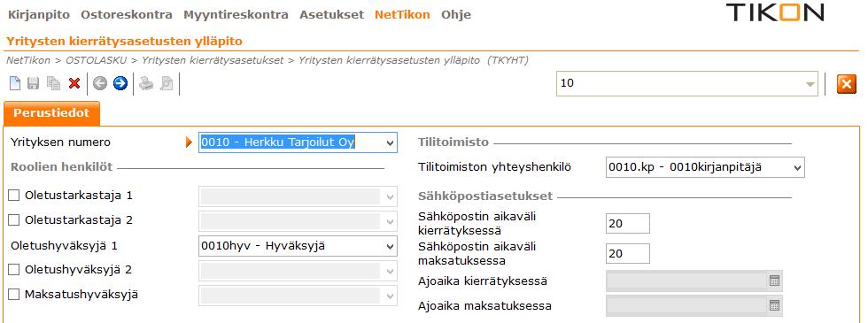
Task: Enable the Oletustarkastaja 1 checkbox
Action: pos(14,196)
